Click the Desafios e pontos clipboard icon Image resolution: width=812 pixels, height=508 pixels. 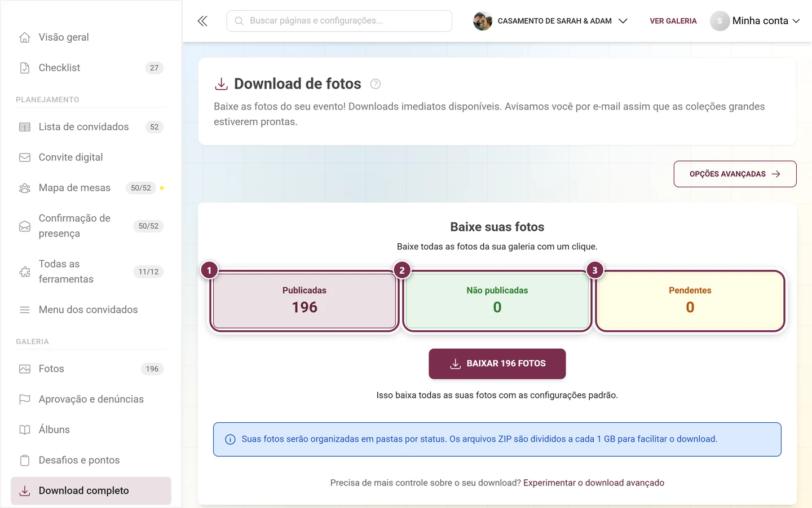click(25, 461)
